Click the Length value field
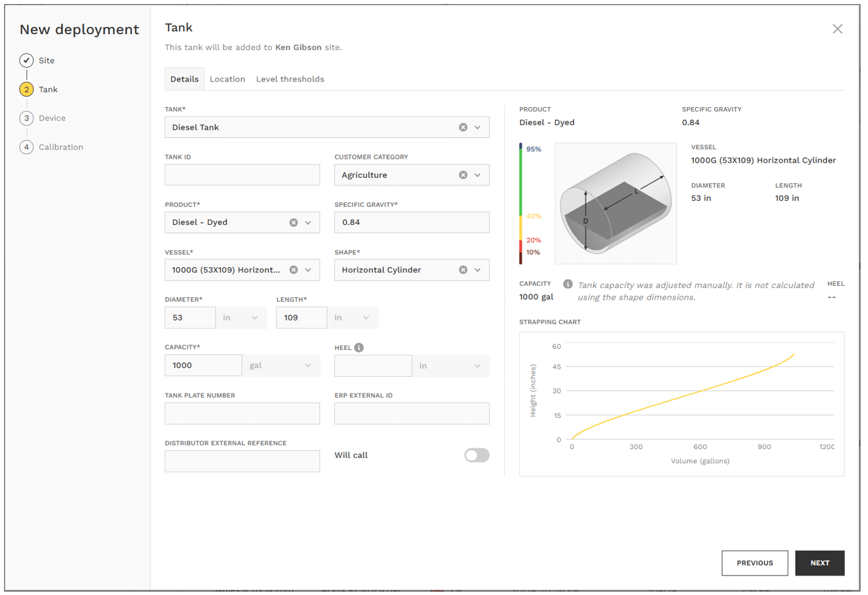Screen dimensions: 868x595 (x=301, y=318)
